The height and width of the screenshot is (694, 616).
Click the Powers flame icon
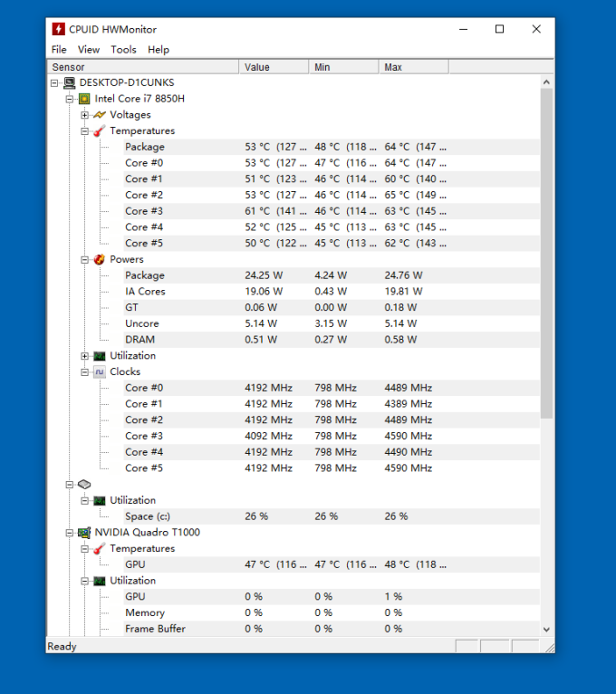[x=100, y=259]
